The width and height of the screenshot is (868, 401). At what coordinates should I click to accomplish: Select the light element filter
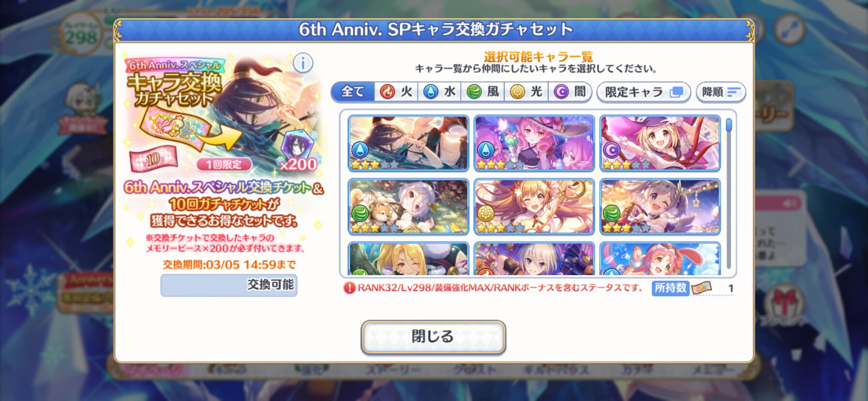(x=527, y=92)
